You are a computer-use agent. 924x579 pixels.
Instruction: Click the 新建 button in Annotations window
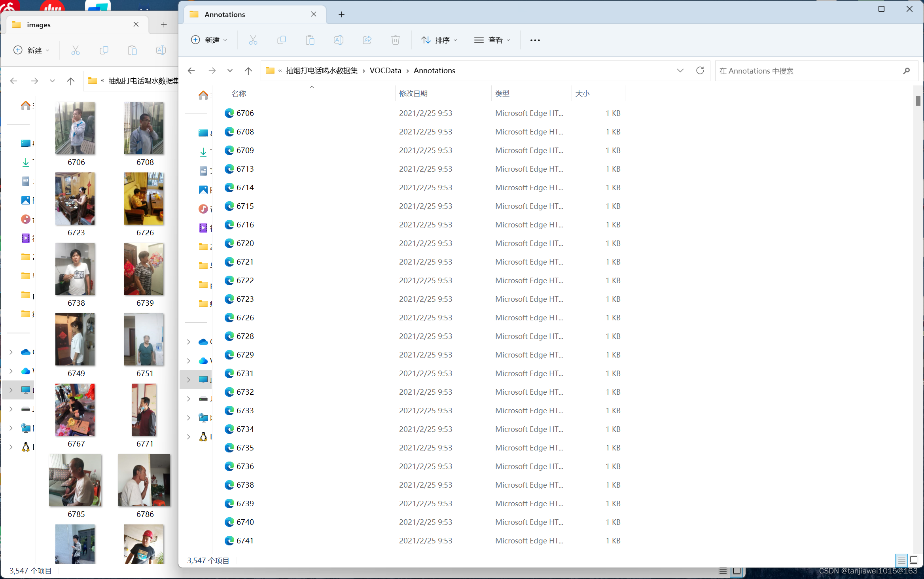209,40
